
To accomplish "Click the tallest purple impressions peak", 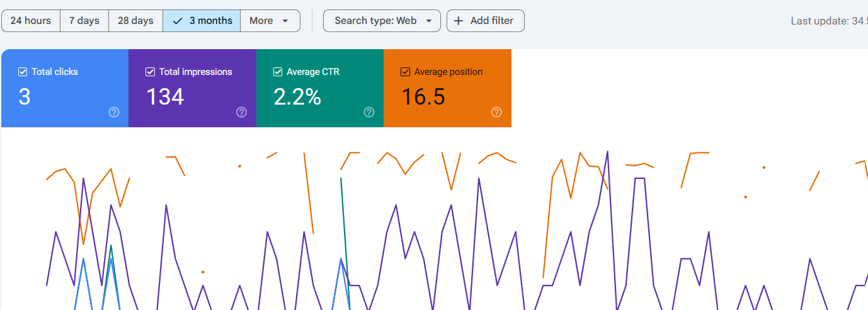I will click(607, 152).
